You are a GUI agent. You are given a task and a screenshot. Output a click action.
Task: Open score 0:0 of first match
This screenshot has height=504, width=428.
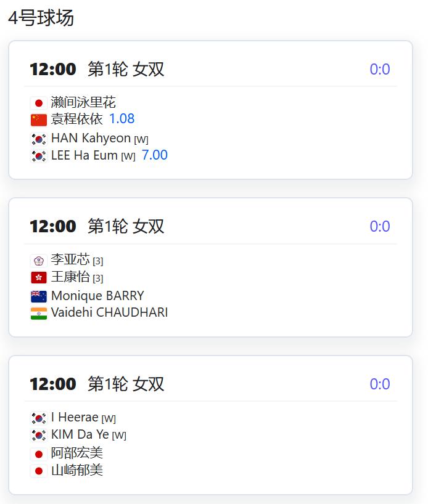(x=380, y=69)
